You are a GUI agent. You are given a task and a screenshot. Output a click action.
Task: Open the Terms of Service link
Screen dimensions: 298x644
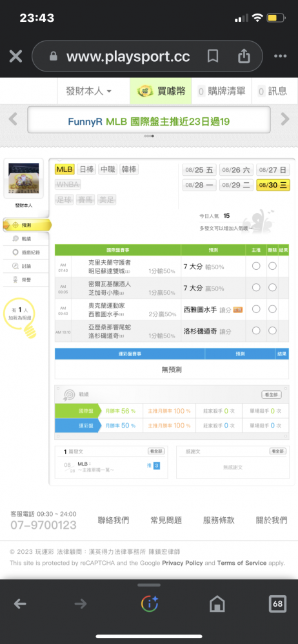pos(242,563)
